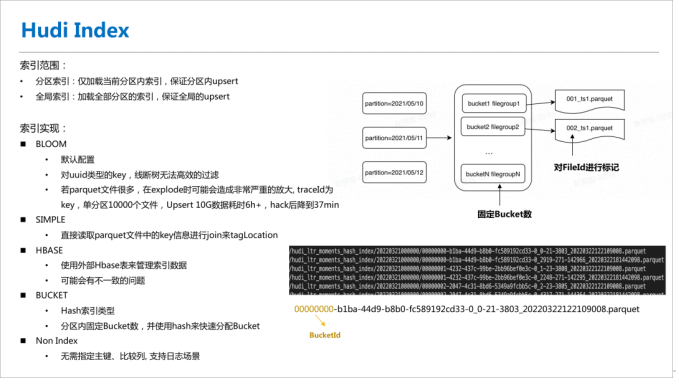Select the '索引范围：' heading
The height and width of the screenshot is (384, 679).
pyautogui.click(x=43, y=65)
